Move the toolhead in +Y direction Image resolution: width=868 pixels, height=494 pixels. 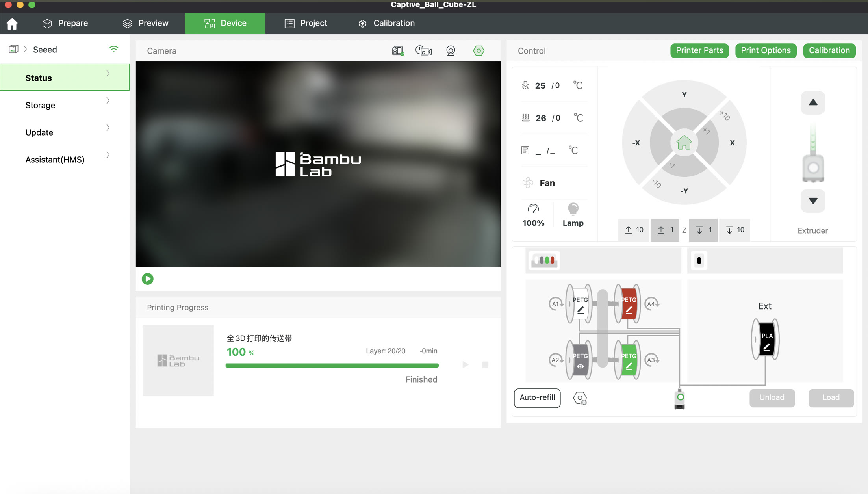684,95
